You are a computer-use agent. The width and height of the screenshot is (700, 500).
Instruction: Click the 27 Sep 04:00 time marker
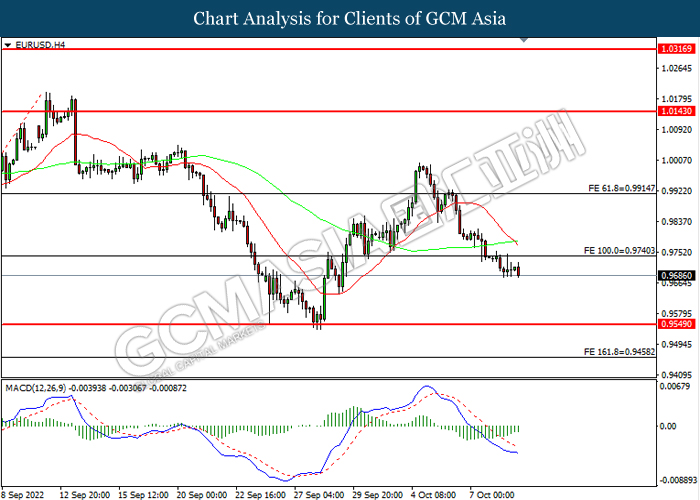[x=319, y=495]
